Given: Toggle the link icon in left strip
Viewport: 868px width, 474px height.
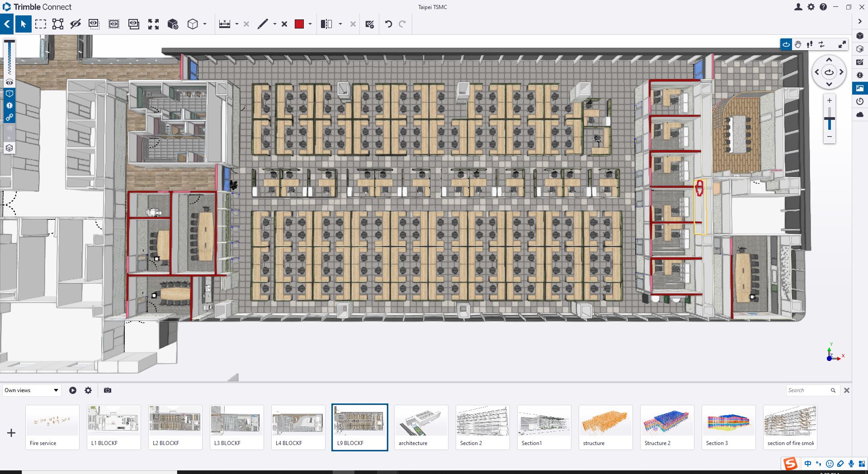Looking at the screenshot, I should [x=9, y=117].
